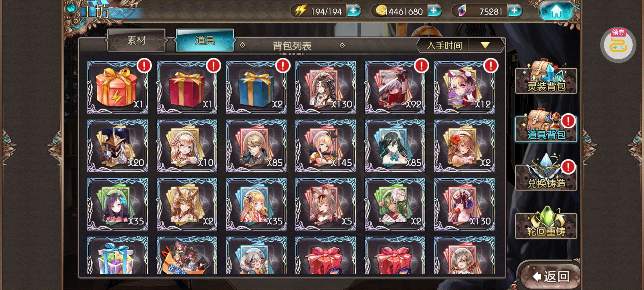
Task: Select the character card with x145
Action: coord(325,146)
